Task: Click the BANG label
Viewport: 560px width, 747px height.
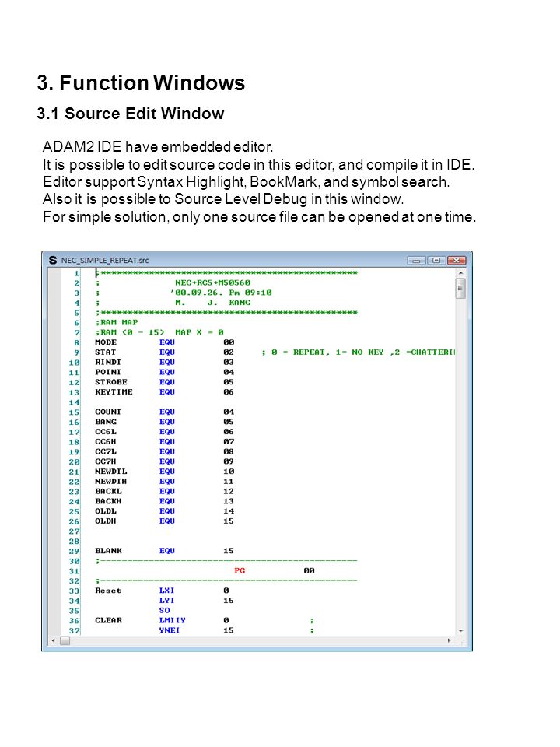Action: click(x=106, y=422)
